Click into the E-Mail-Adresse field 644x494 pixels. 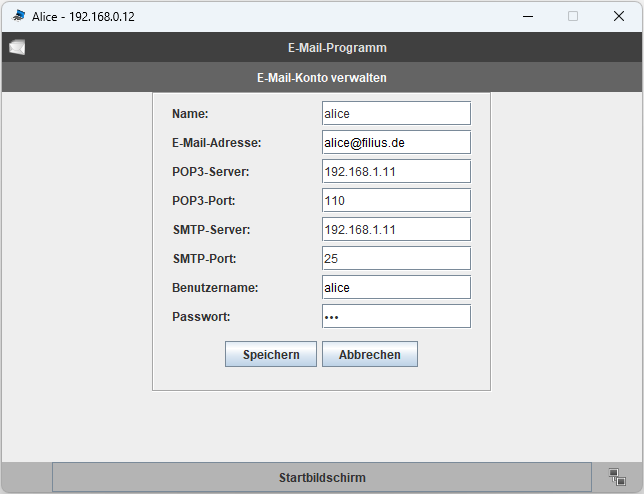coord(396,142)
